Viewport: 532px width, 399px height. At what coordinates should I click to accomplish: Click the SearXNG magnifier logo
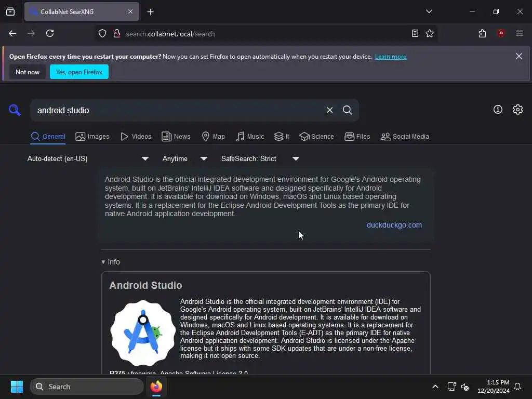(15, 110)
